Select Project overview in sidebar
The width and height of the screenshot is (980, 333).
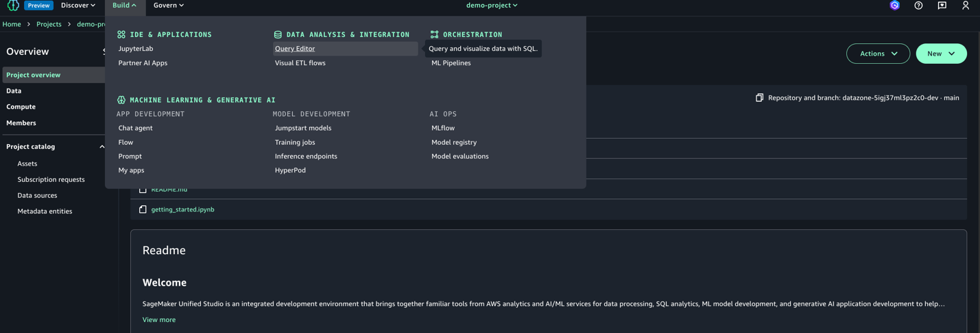54,75
